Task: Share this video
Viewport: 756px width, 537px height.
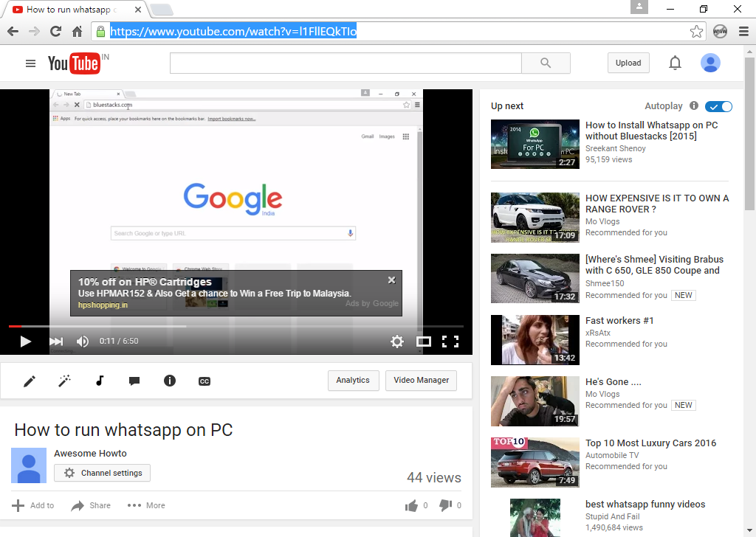Action: [x=91, y=505]
